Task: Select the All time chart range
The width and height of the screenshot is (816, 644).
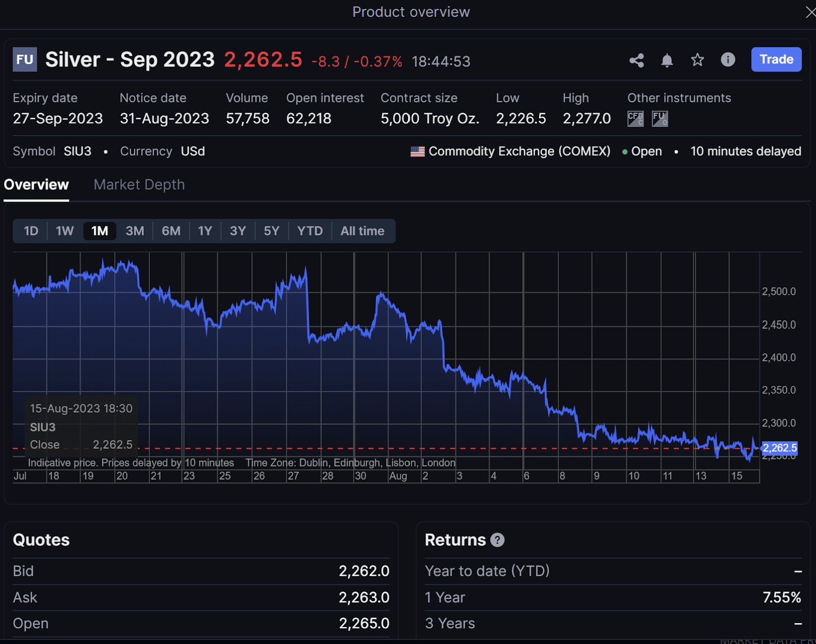Action: click(362, 231)
